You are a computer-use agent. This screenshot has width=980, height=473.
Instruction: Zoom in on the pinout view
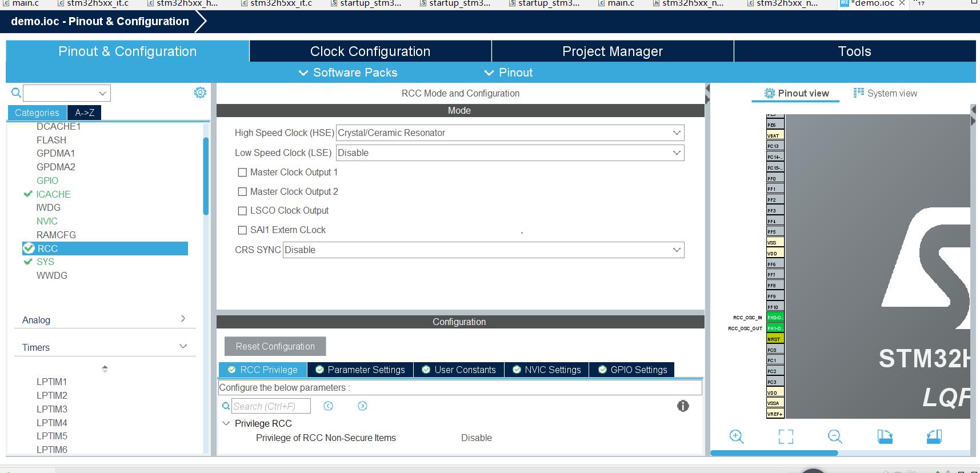(x=737, y=436)
